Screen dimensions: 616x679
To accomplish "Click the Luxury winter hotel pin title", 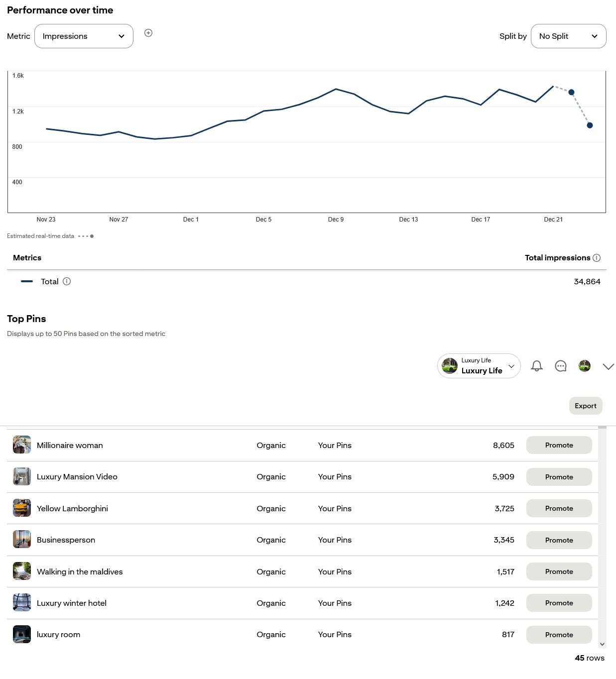I will (72, 603).
